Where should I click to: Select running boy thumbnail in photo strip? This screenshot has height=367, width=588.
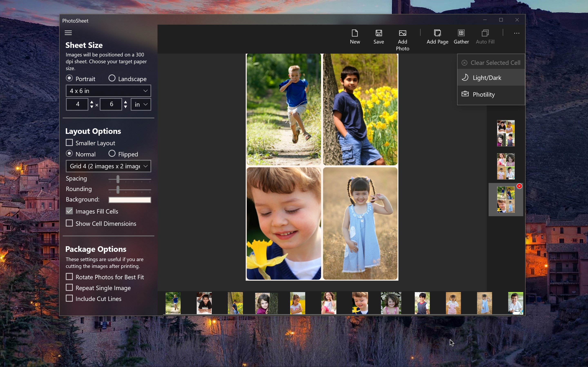coord(173,303)
